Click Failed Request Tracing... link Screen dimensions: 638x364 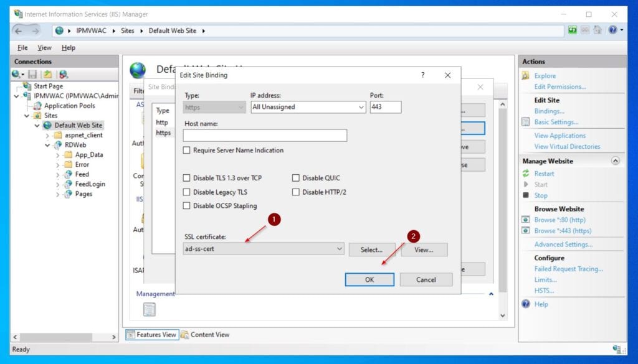[x=568, y=269]
